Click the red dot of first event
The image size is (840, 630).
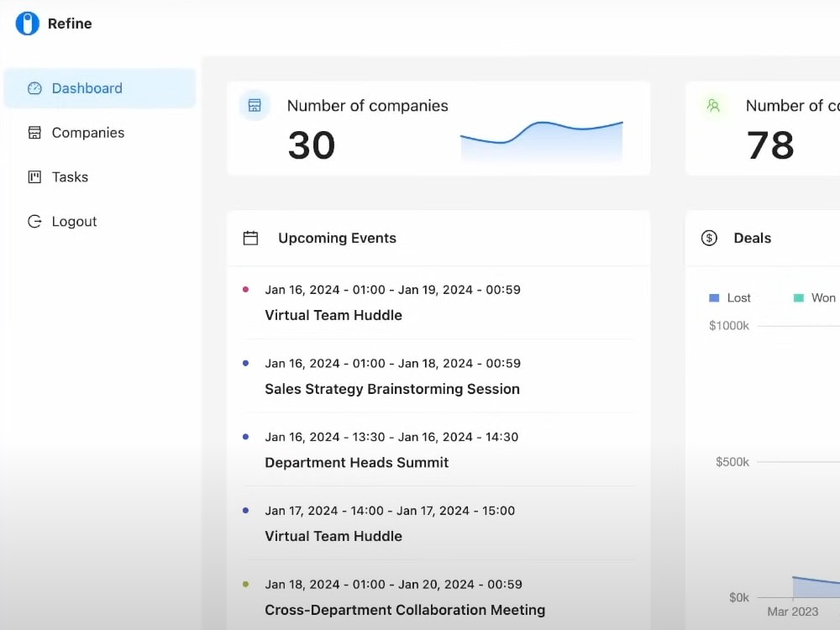[246, 290]
